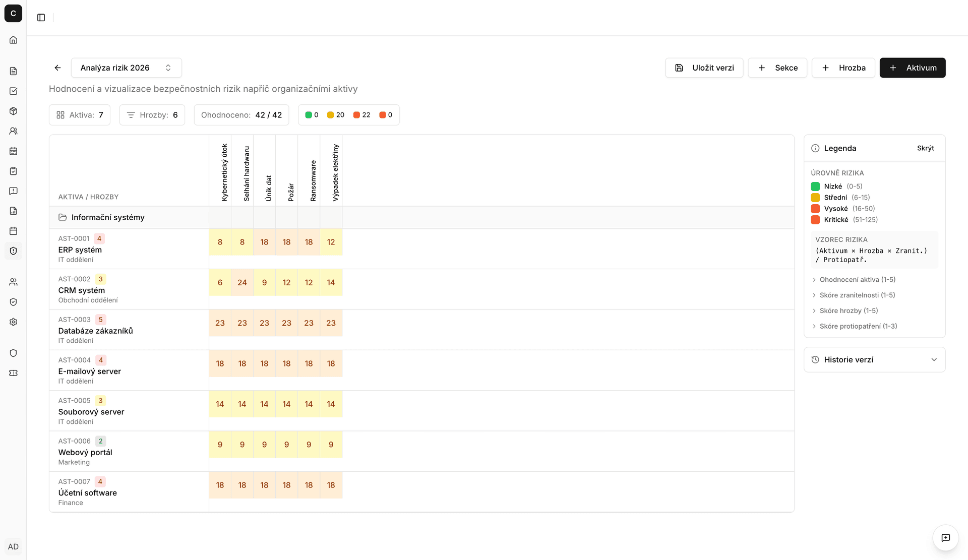This screenshot has height=560, width=968.
Task: Click the Uložit verzi button
Action: [x=704, y=68]
